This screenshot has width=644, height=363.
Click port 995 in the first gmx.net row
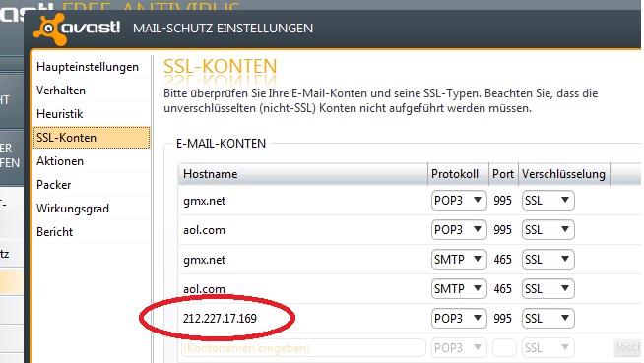pyautogui.click(x=503, y=201)
